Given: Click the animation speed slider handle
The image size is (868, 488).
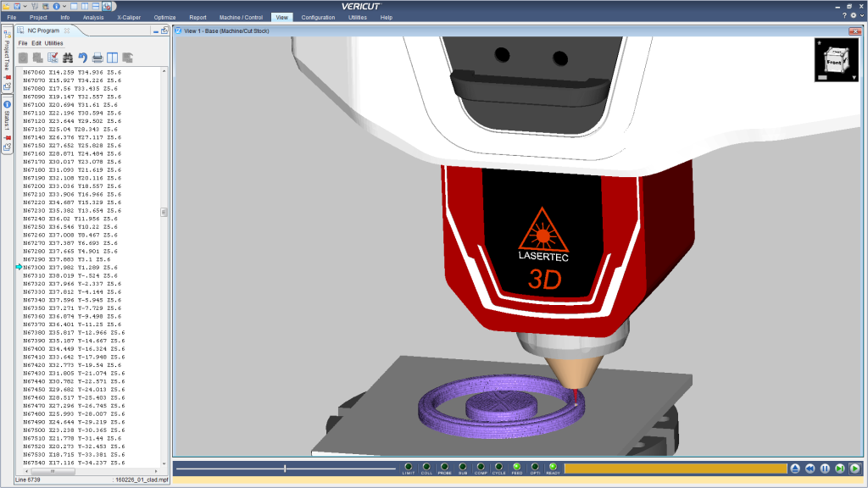Looking at the screenshot, I should tap(285, 468).
